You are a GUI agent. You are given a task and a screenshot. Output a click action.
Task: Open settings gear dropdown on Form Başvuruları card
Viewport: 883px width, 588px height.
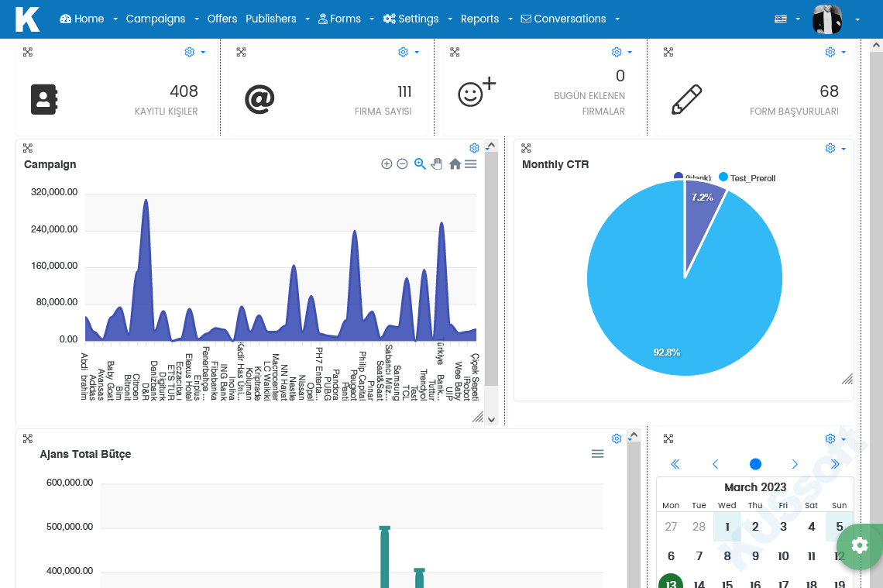tap(834, 53)
